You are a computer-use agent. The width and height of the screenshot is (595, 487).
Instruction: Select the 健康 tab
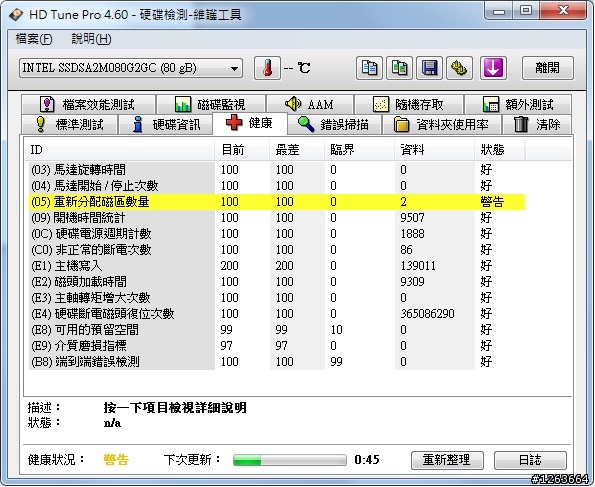point(250,123)
